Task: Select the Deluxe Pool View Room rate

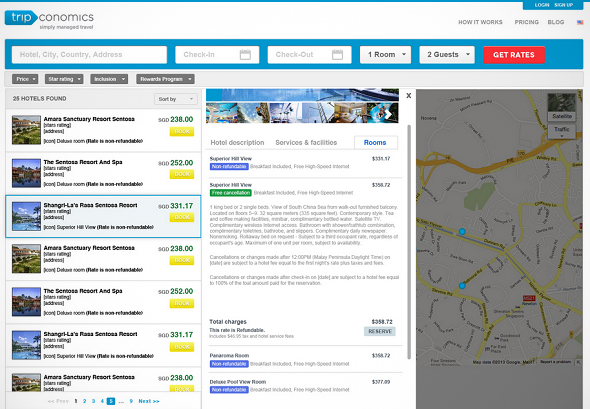Action: (306, 386)
